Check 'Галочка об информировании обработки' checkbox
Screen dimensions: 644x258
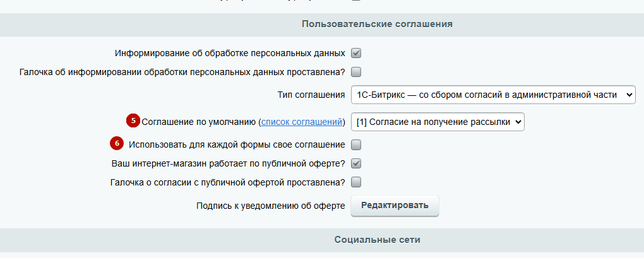[356, 72]
